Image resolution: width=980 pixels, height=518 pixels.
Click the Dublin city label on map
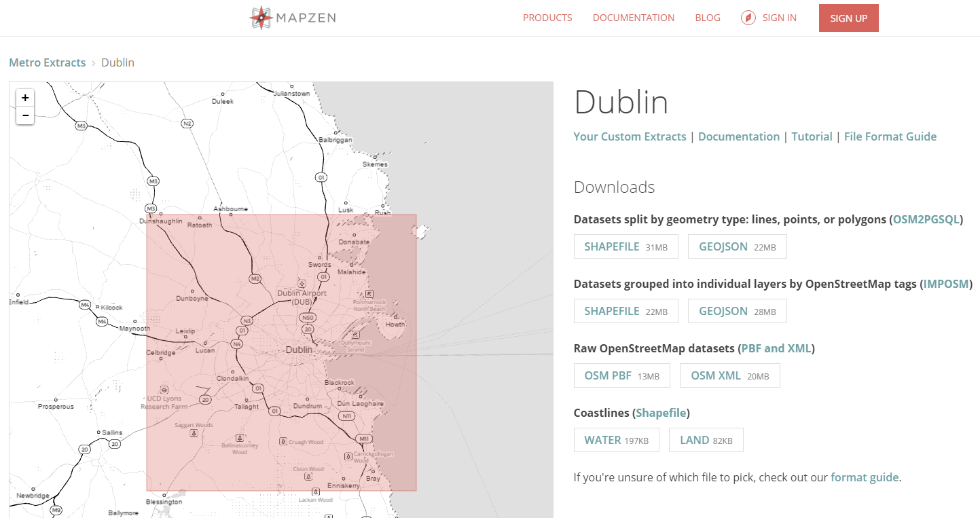pos(299,350)
